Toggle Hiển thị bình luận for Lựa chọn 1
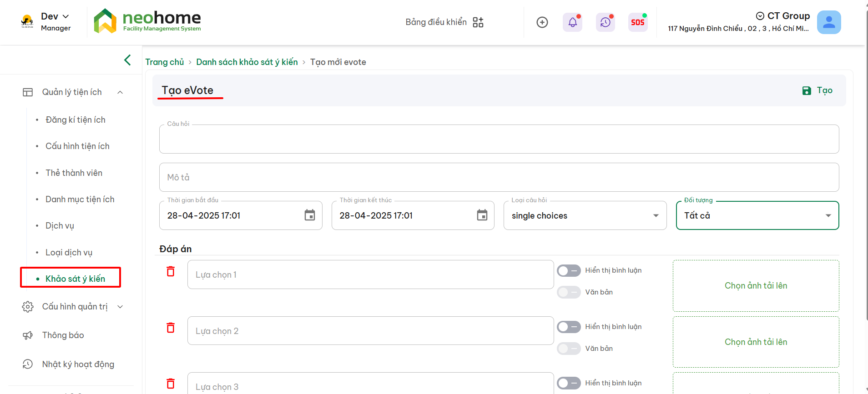Screen dimensions: 868x394 point(569,270)
